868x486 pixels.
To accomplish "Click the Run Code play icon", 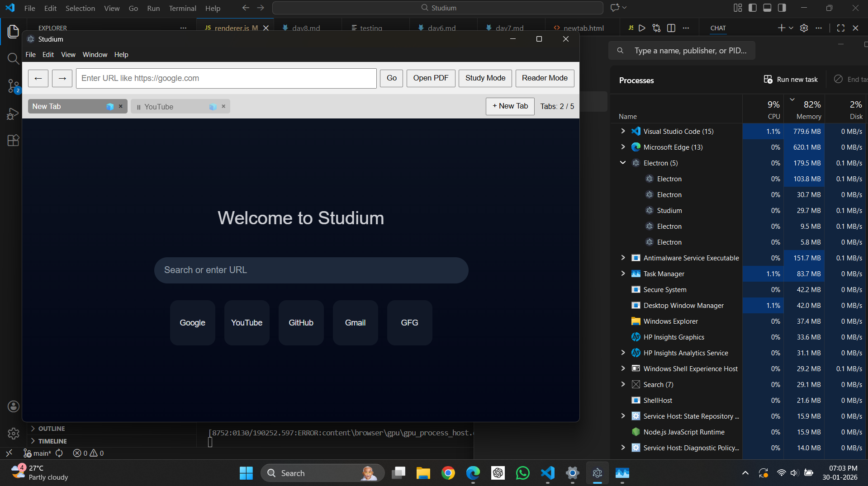I will pyautogui.click(x=642, y=28).
